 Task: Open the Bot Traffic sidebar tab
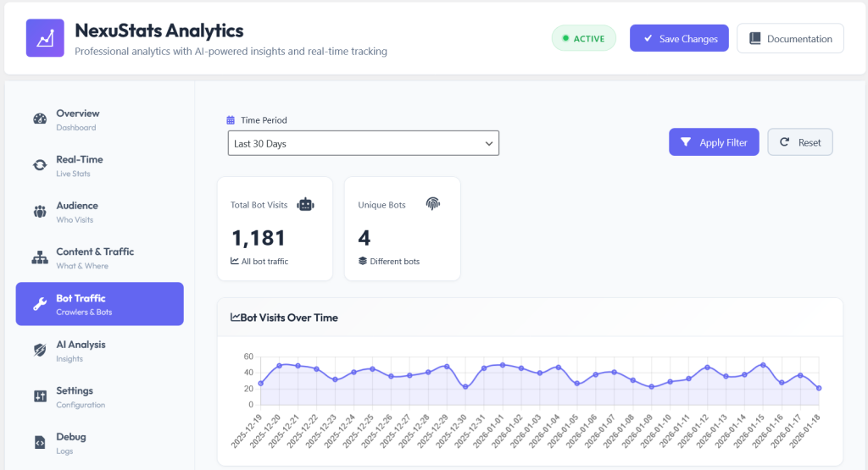[100, 304]
